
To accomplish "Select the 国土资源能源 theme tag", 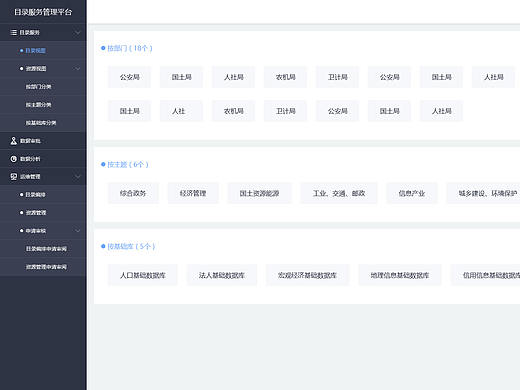I will (259, 193).
